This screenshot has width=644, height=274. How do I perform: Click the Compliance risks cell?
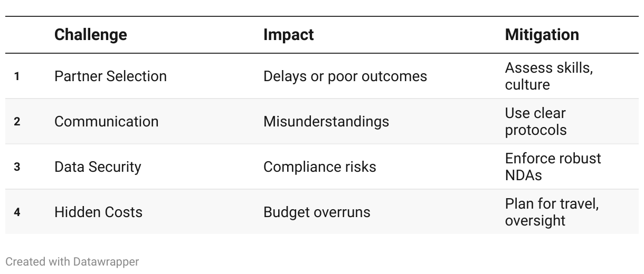320,167
